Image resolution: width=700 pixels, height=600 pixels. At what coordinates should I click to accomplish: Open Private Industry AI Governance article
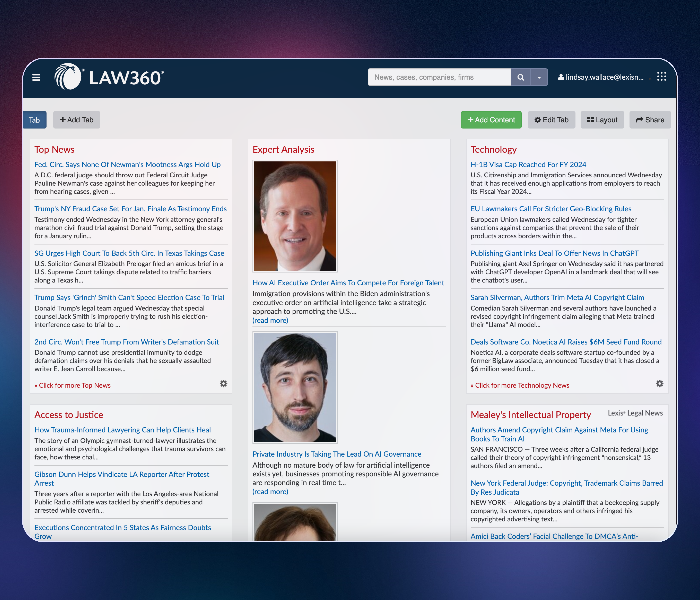[337, 454]
